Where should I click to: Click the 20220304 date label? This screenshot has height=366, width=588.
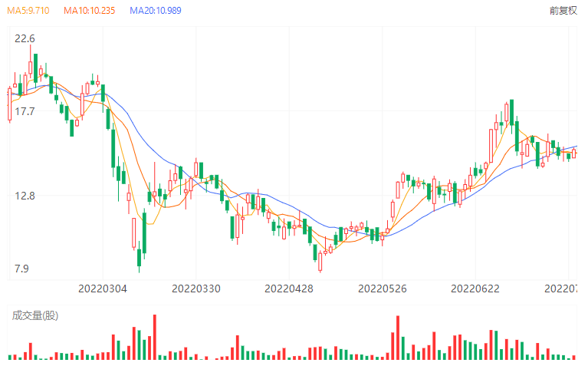(103, 289)
